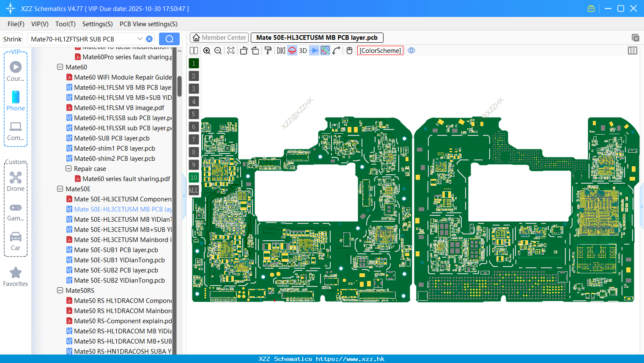Click the detach window icon
The width and height of the screenshot is (644, 363).
(635, 38)
